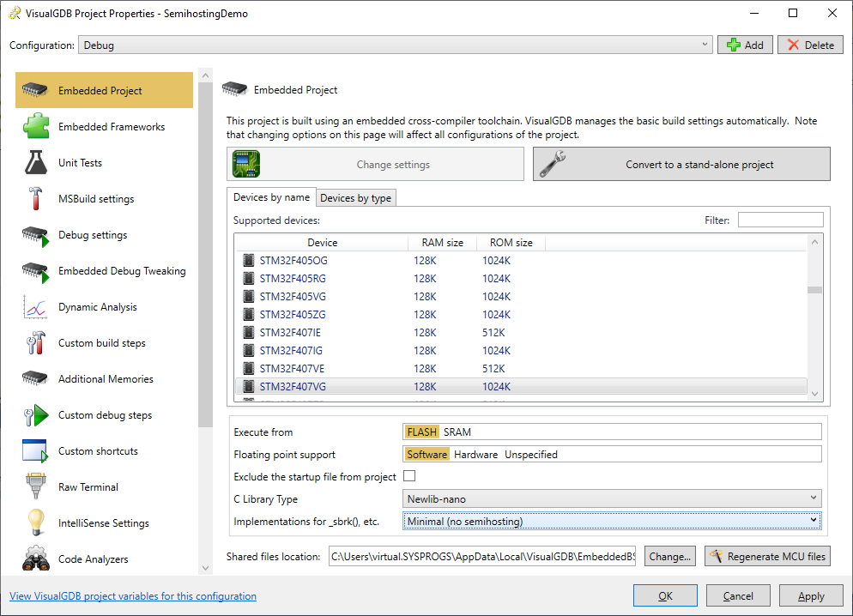Image resolution: width=853 pixels, height=616 pixels.
Task: Set Execute from to FLASH
Action: 421,432
